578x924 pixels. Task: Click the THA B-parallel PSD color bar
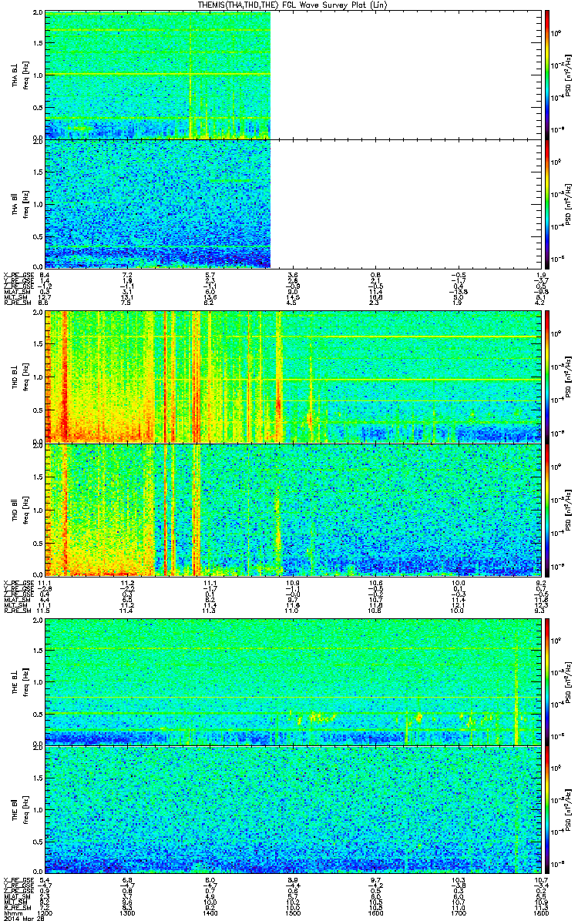(x=546, y=203)
